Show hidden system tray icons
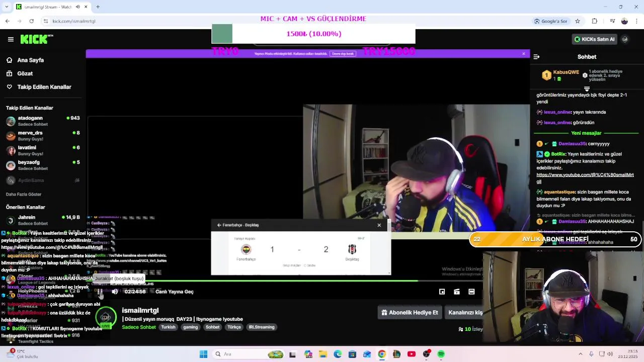This screenshot has width=644, height=362. [x=580, y=354]
